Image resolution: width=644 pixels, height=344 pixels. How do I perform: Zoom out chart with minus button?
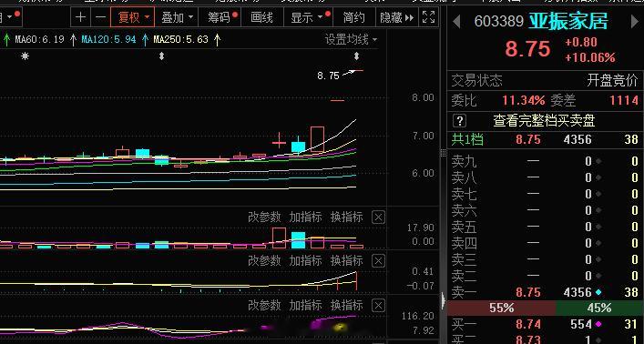[x=100, y=17]
